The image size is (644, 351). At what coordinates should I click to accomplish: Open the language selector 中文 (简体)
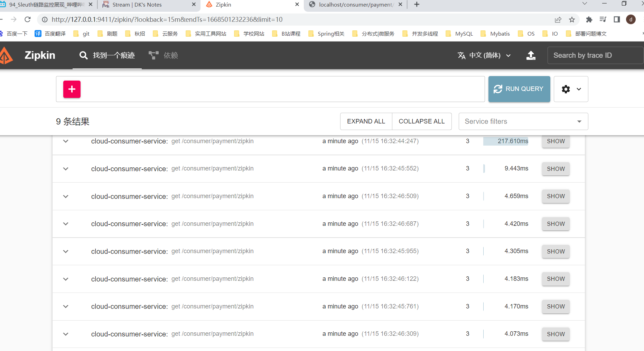(484, 55)
